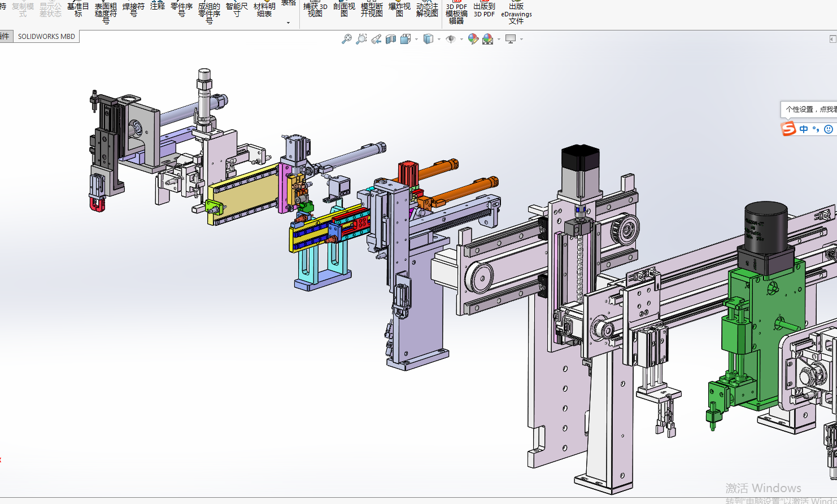Select 智能尺寸 smart dimension tool
The height and width of the screenshot is (504, 837).
coord(237,10)
